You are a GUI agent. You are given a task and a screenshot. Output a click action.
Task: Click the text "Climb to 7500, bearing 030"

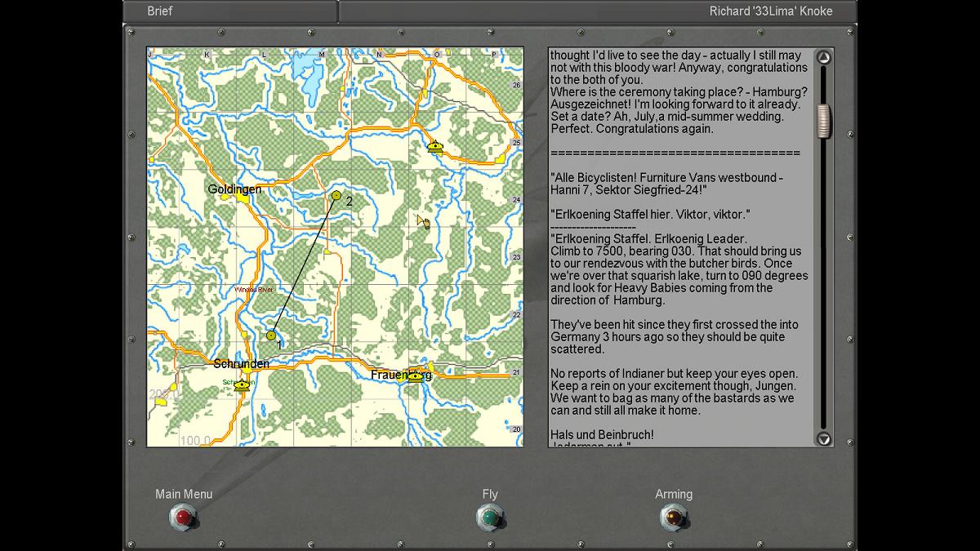(621, 251)
